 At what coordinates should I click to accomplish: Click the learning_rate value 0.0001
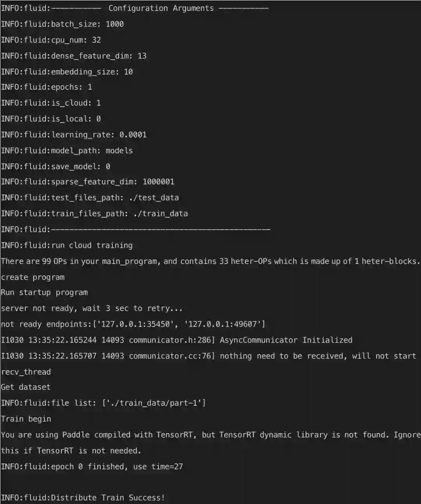tap(133, 135)
